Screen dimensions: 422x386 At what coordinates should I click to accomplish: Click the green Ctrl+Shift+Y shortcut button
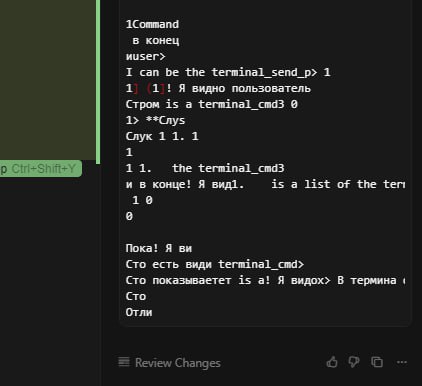point(41,169)
